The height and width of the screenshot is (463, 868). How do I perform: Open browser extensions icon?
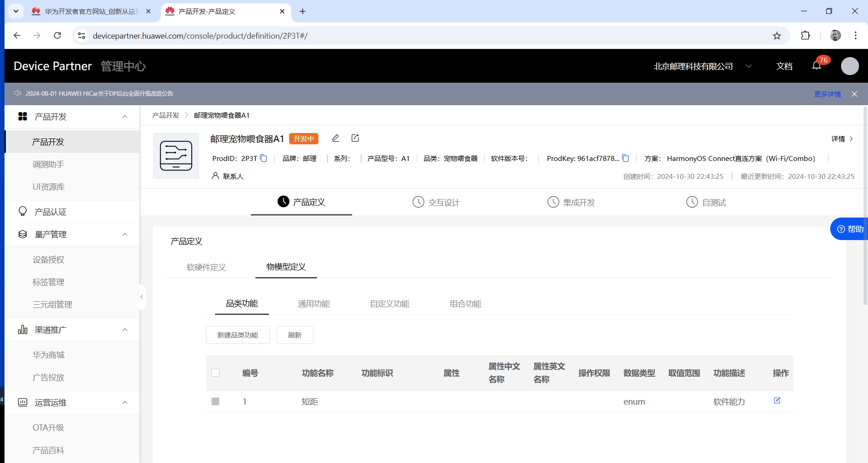tap(805, 36)
